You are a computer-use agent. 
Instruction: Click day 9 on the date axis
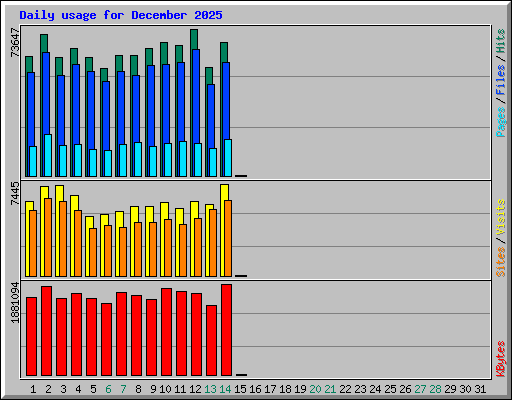pyautogui.click(x=153, y=389)
